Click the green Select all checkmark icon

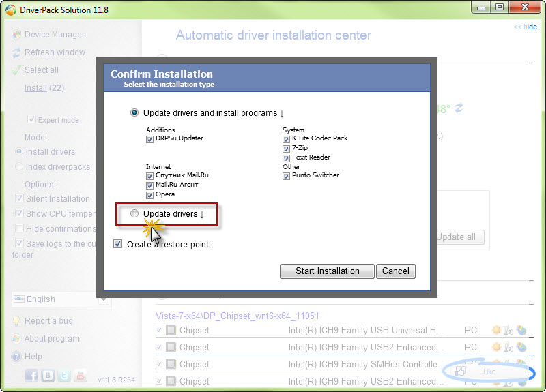coord(16,70)
